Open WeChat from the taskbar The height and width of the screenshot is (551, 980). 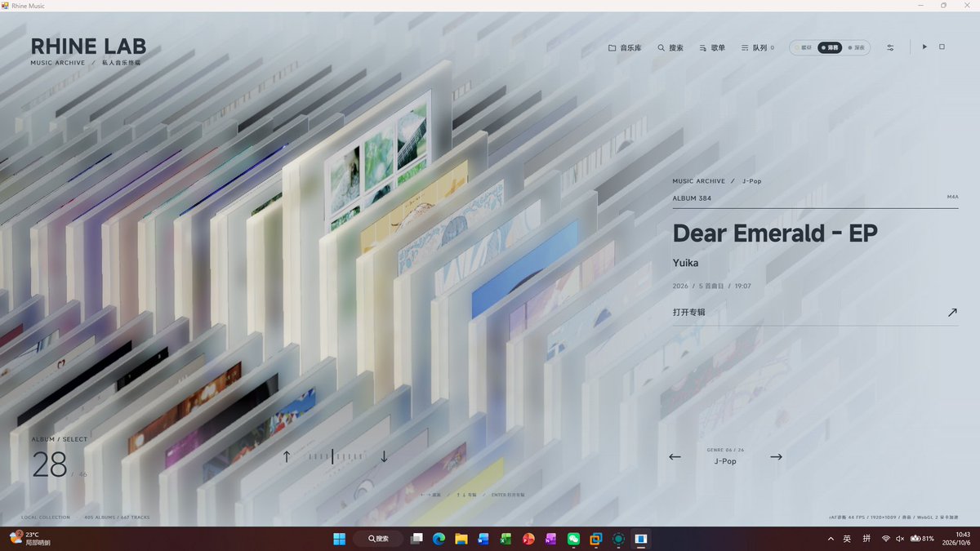click(573, 539)
